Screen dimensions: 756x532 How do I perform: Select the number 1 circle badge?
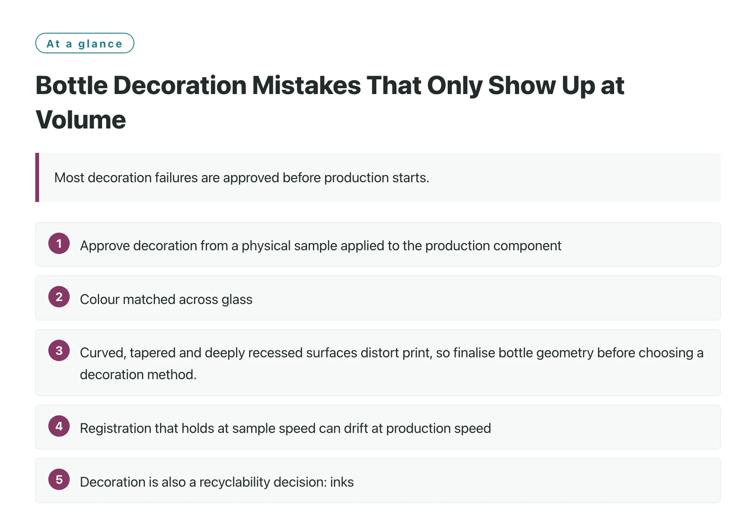tap(59, 244)
